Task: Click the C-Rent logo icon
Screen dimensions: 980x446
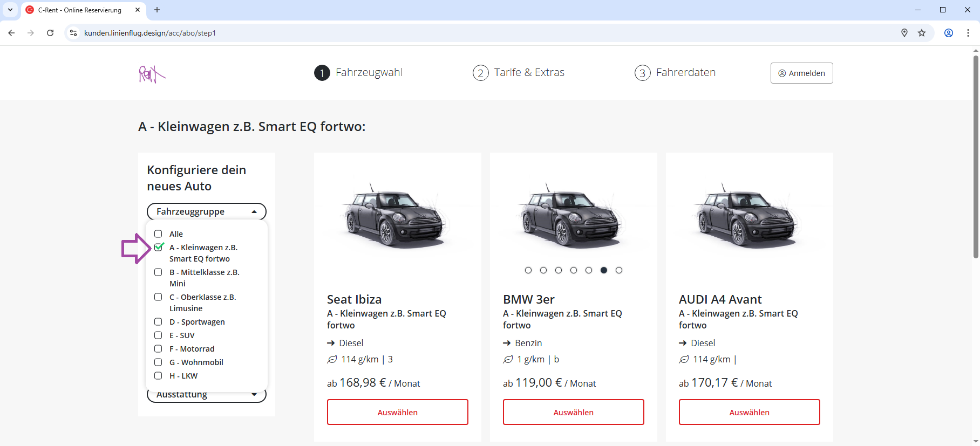Action: pos(152,74)
